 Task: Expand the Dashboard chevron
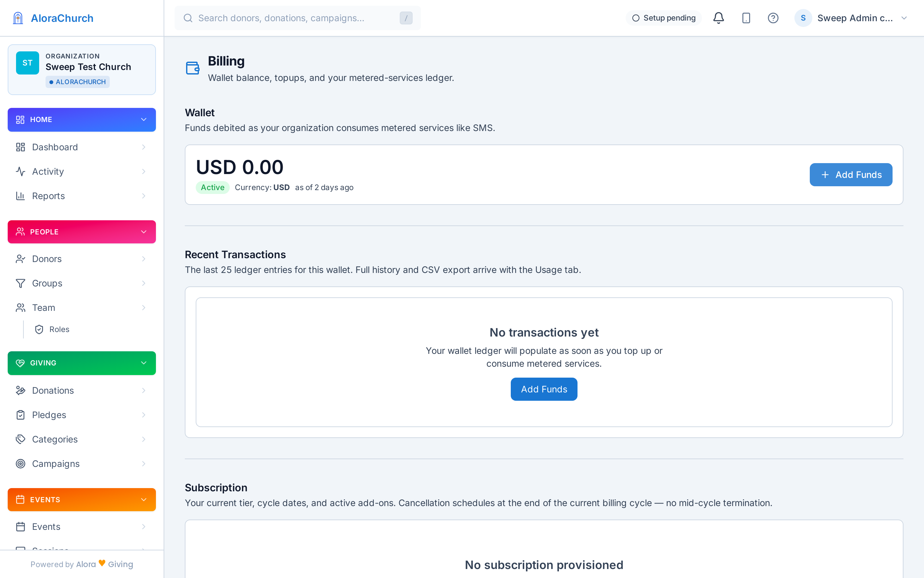point(143,147)
